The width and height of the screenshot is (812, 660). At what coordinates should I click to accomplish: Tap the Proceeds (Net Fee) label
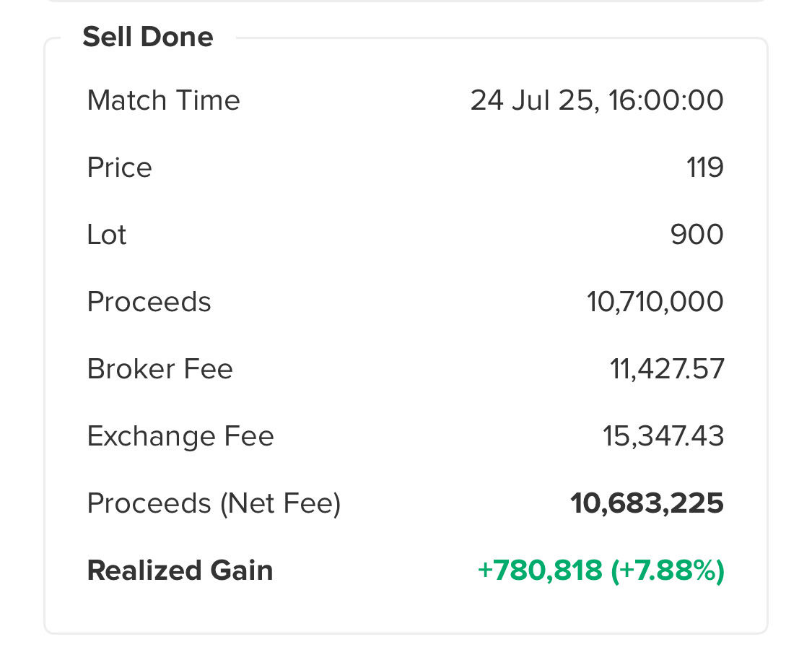click(214, 503)
